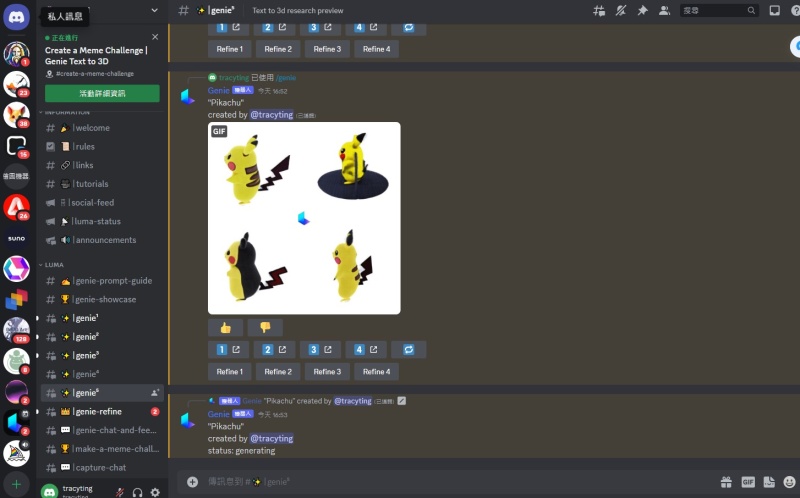Open inbox icon in header
Image resolution: width=800 pixels, height=498 pixels.
pyautogui.click(x=774, y=11)
